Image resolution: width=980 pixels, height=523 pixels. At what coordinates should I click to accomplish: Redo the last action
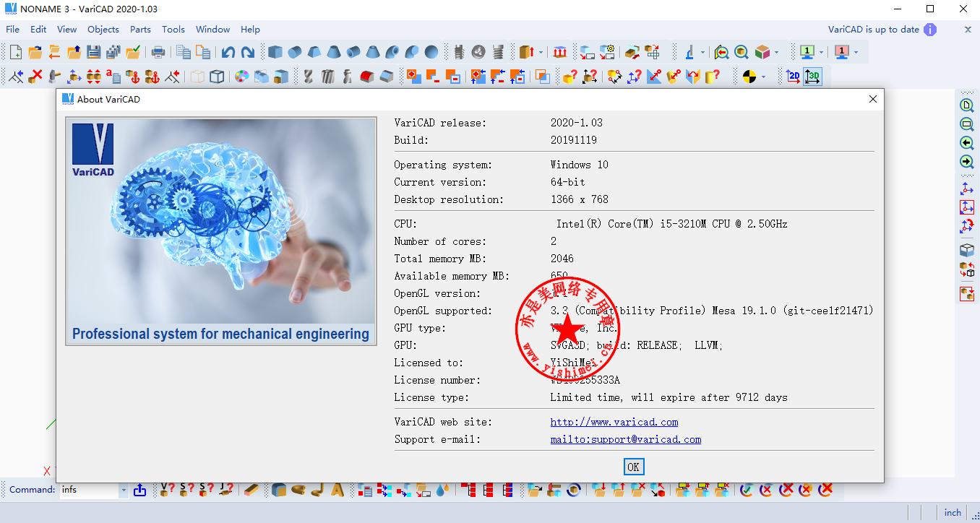(248, 52)
